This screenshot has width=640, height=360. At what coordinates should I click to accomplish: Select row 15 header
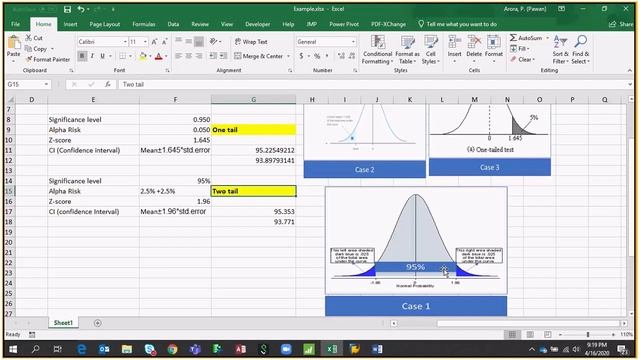pyautogui.click(x=10, y=191)
